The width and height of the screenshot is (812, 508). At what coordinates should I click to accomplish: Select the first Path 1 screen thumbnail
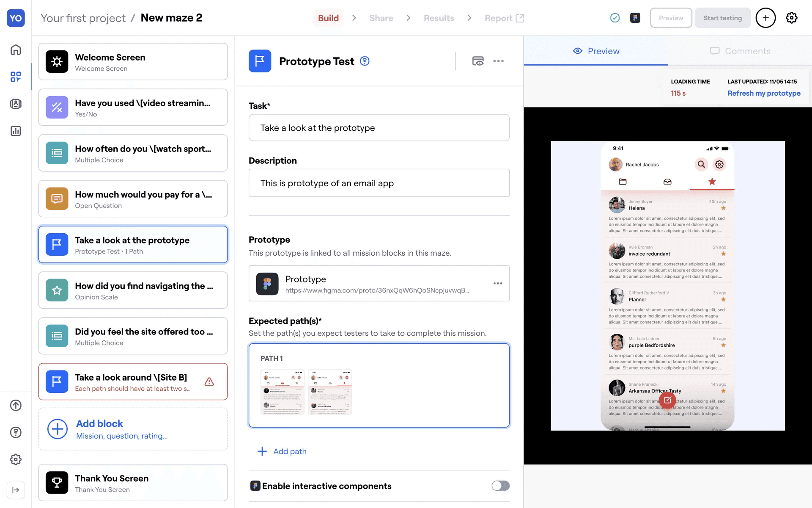pos(283,392)
